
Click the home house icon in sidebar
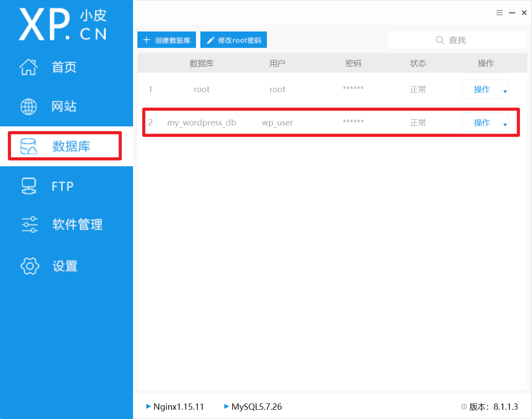click(29, 67)
